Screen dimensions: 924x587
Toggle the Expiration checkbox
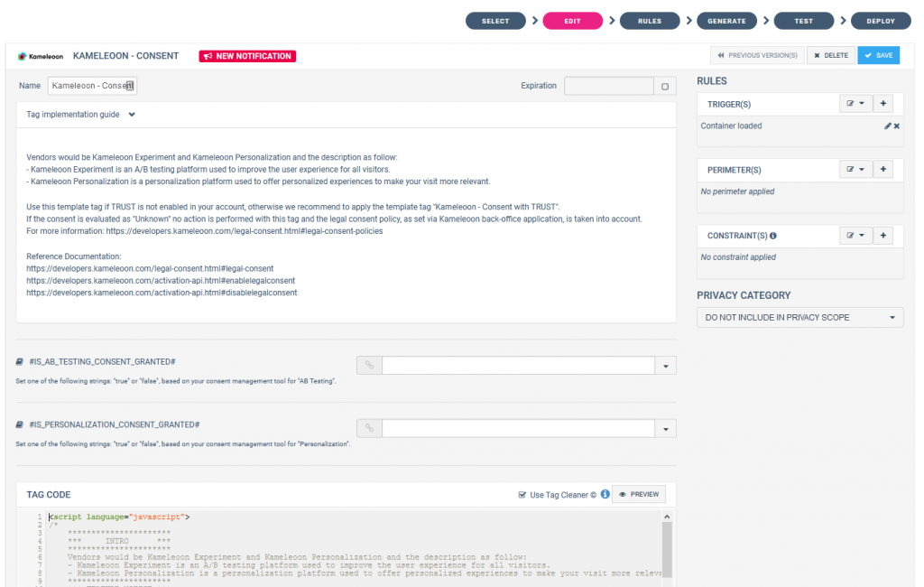pyautogui.click(x=665, y=87)
